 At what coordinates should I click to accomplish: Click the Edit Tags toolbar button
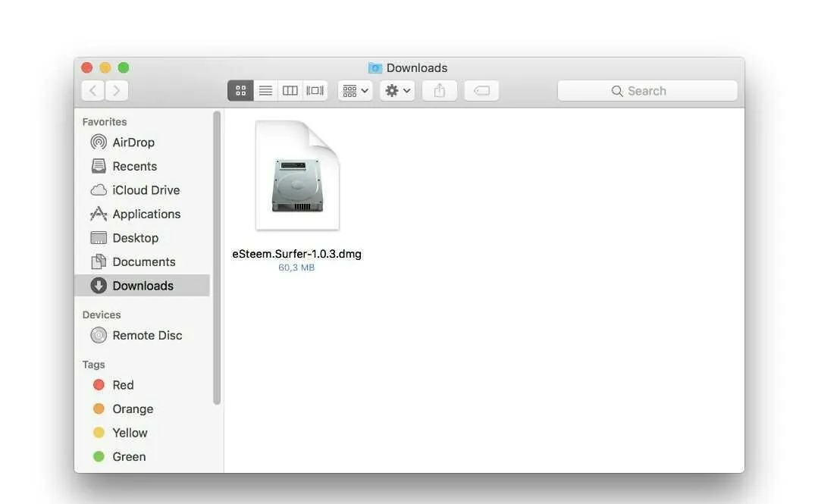click(481, 91)
